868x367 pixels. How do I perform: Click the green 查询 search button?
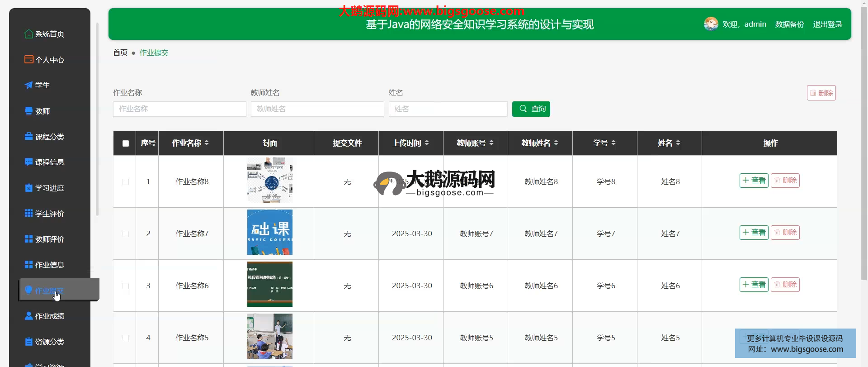(531, 109)
